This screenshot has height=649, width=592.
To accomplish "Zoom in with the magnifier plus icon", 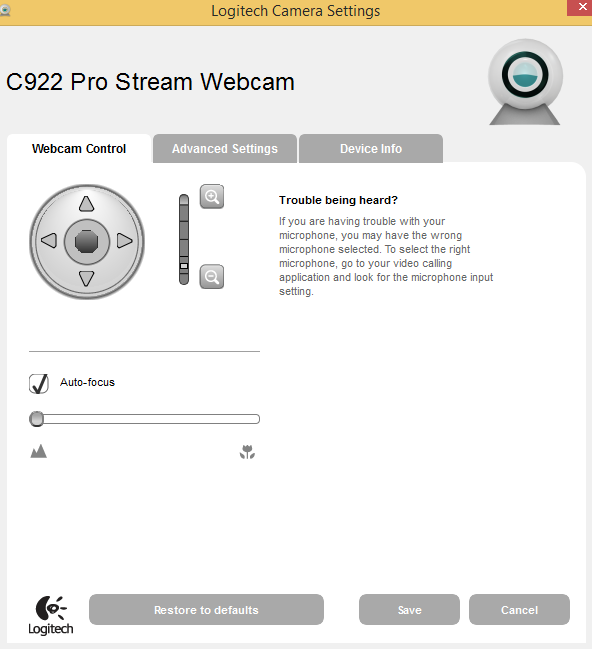I will 212,197.
